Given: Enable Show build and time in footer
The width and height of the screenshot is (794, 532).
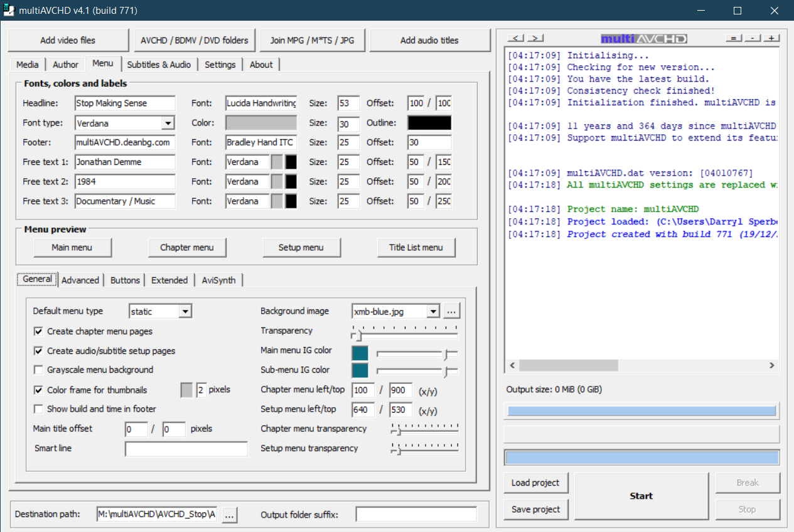Looking at the screenshot, I should [x=39, y=409].
